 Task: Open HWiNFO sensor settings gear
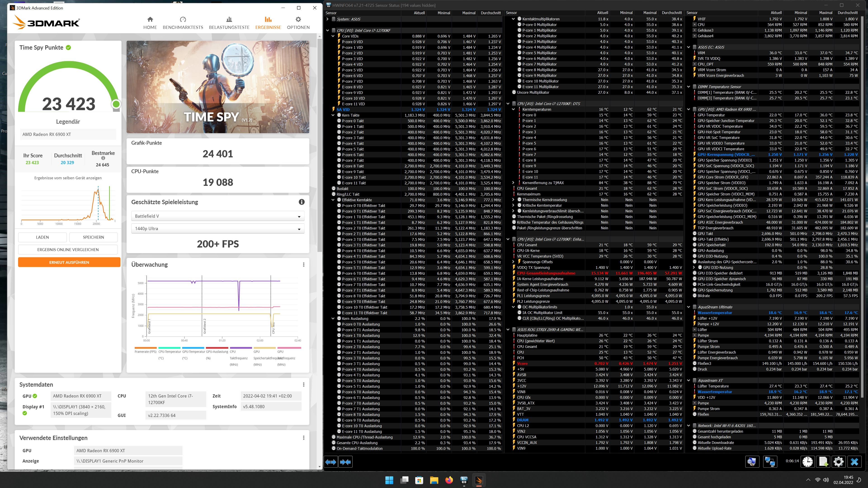pos(838,461)
